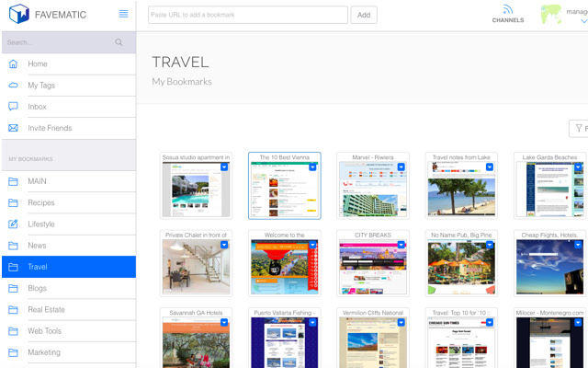This screenshot has width=588, height=368.
Task: Toggle the hamburger sidebar menu icon
Action: tap(123, 14)
